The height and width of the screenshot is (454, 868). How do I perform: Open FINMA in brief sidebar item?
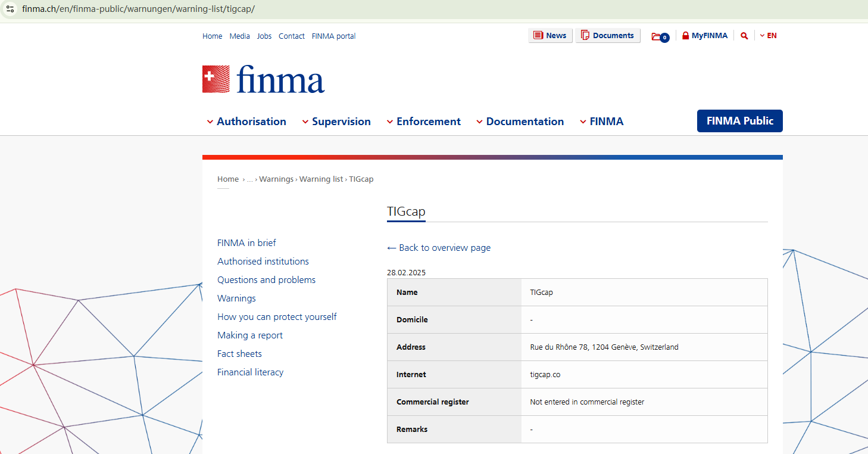tap(246, 243)
